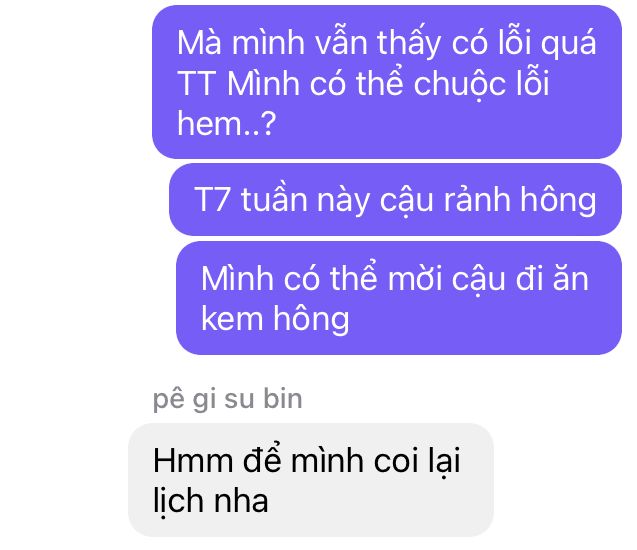This screenshot has width=637, height=550.
Task: Click the word "Hmm" in the received message
Action: 193,461
